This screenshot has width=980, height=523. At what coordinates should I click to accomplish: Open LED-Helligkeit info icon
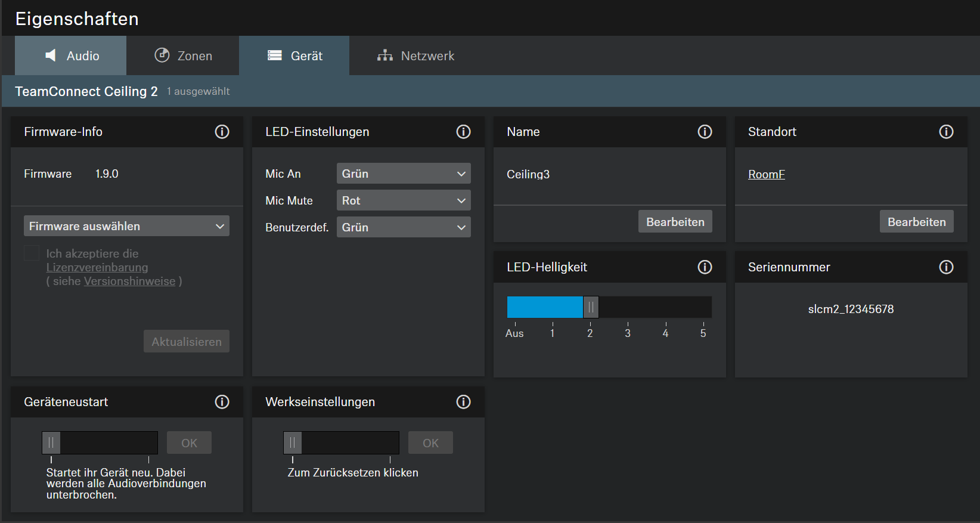point(705,267)
